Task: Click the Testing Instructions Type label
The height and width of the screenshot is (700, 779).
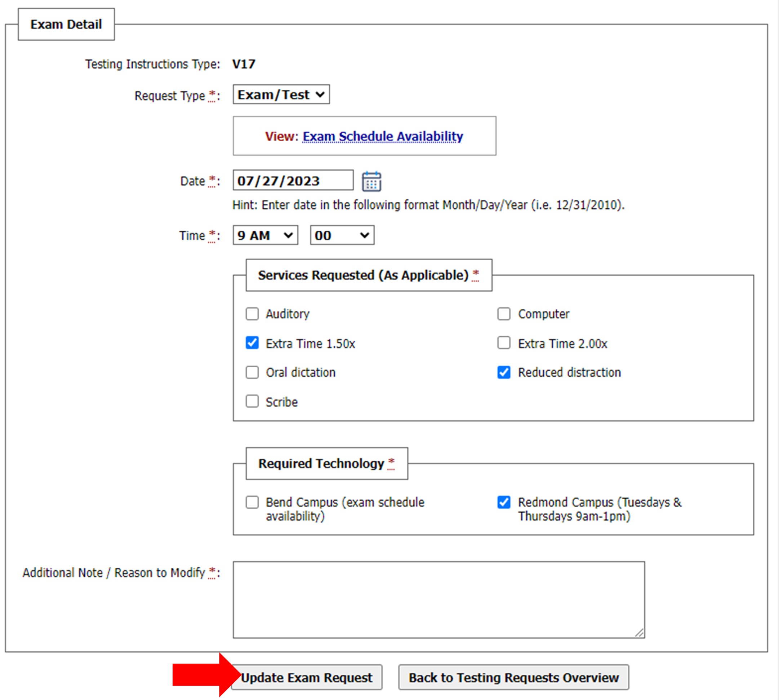Action: coord(152,64)
